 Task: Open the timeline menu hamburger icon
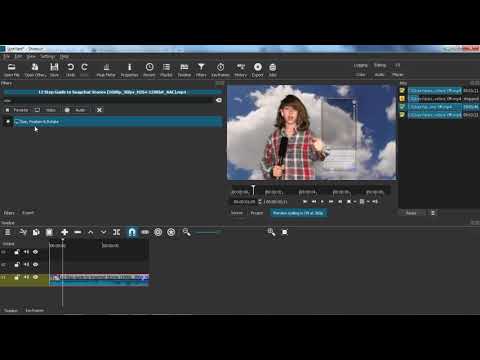[8, 232]
